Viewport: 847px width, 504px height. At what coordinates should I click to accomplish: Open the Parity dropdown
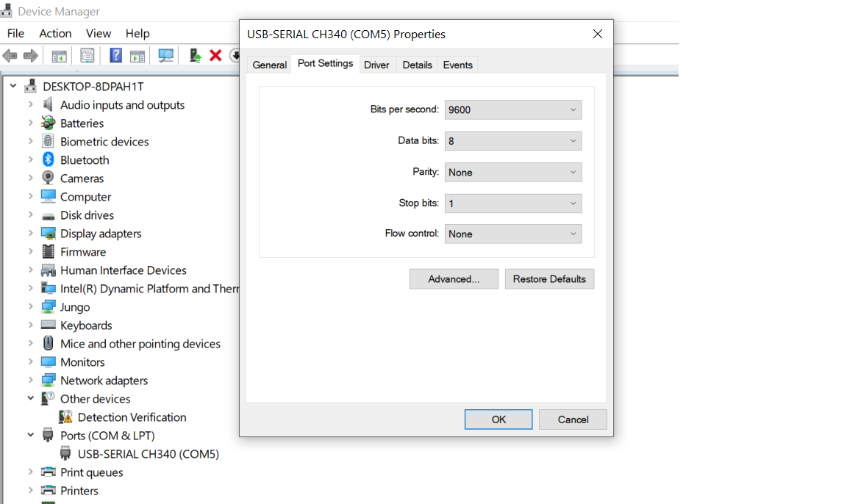click(x=513, y=172)
